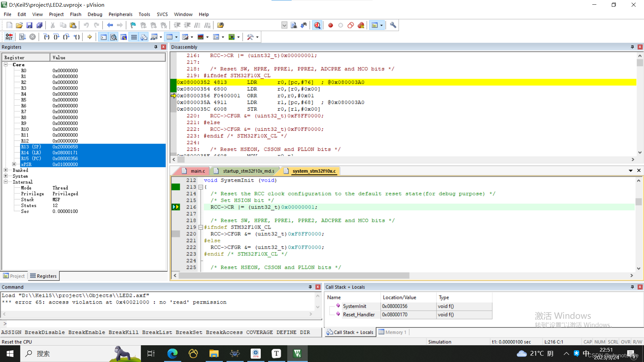Click the Step Over debug icon
This screenshot has height=362, width=644.
pyautogui.click(x=56, y=37)
